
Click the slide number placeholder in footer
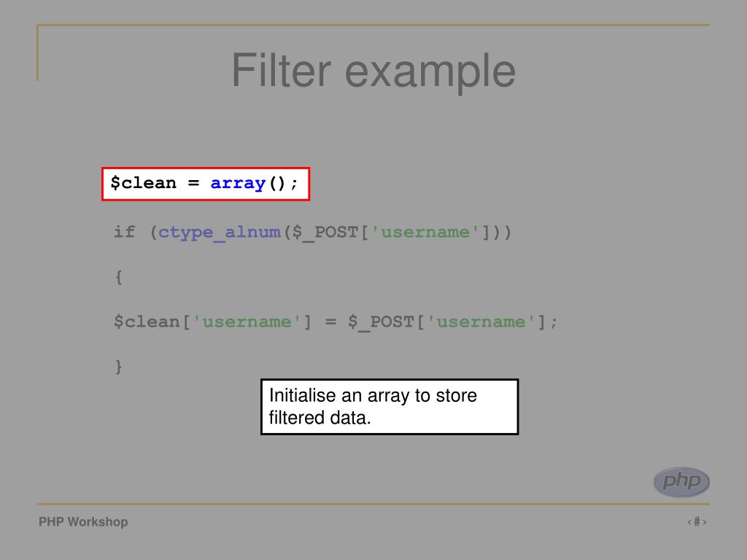(697, 522)
